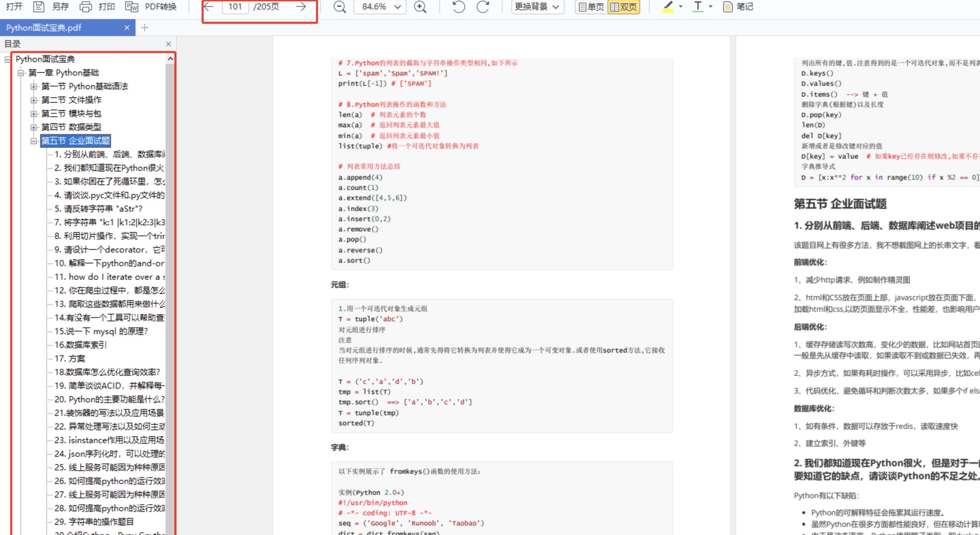The image size is (980, 535).
Task: Open the 84.6% zoom level dropdown
Action: click(x=380, y=7)
